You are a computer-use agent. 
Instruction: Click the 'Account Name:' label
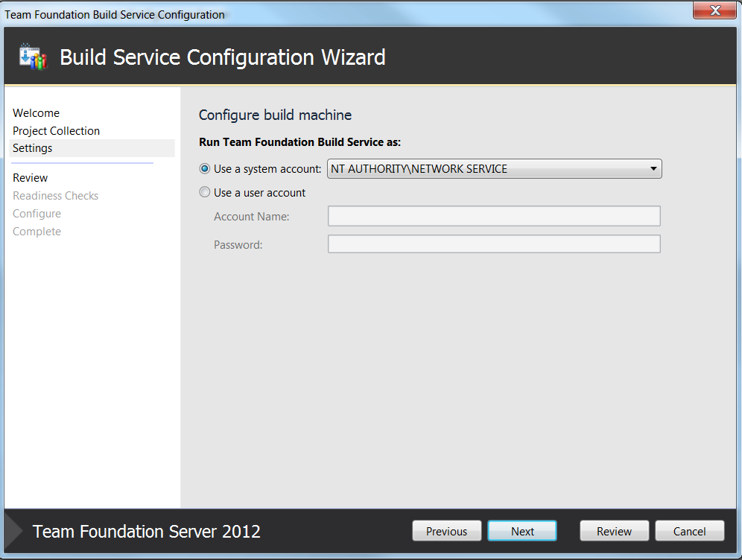(x=251, y=217)
